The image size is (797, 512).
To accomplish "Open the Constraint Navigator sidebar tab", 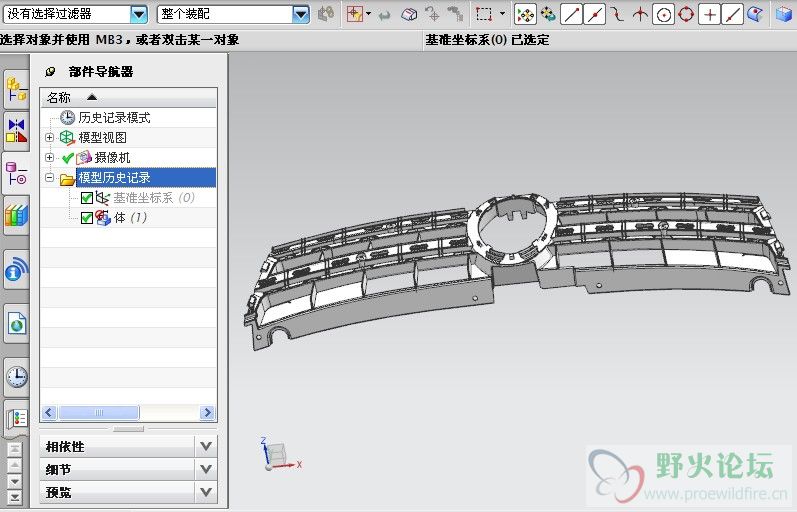I will click(x=16, y=130).
